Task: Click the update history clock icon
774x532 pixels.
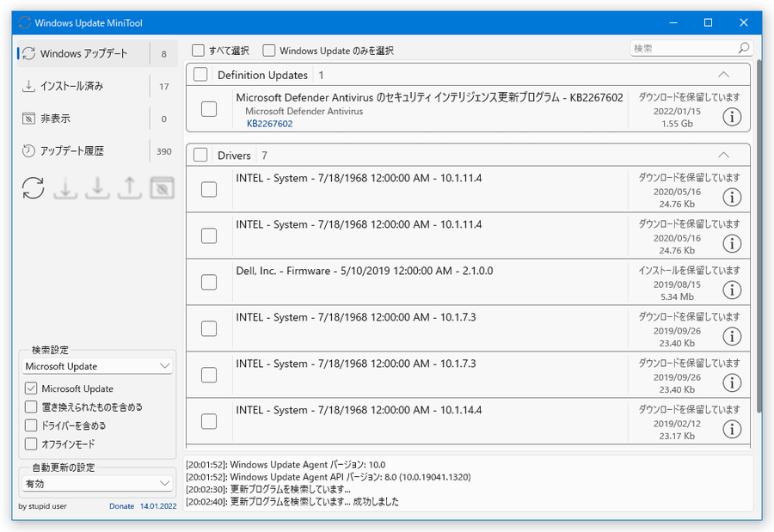Action: 28,151
